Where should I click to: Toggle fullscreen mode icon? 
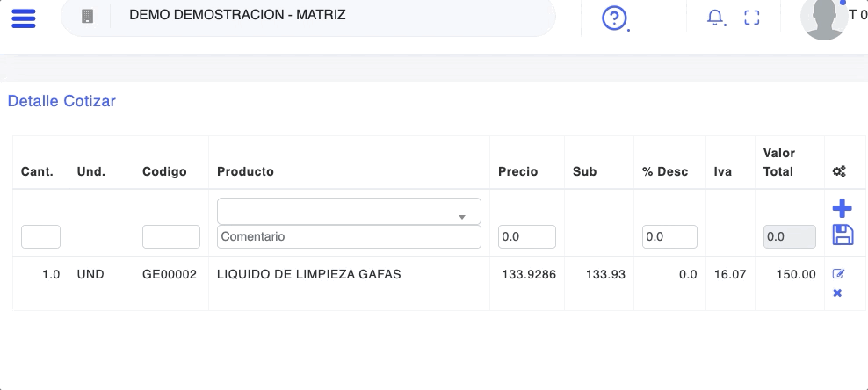pos(751,18)
